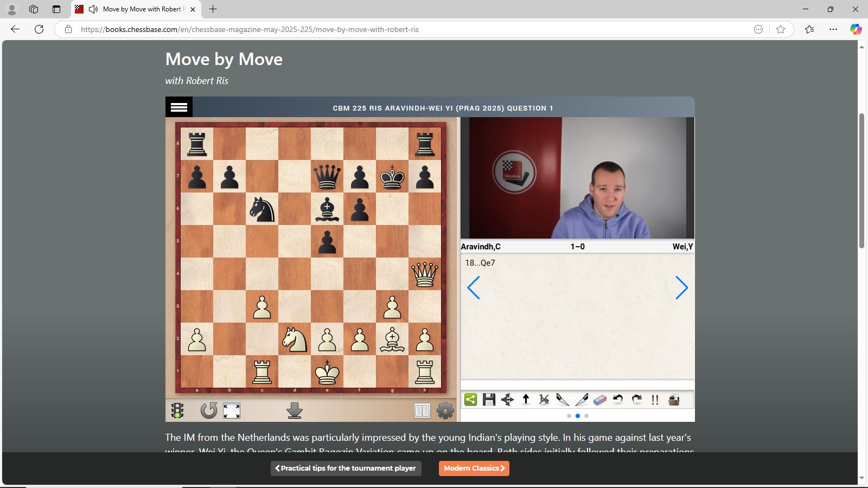
Task: Advance to next move with right chevron
Action: point(681,287)
